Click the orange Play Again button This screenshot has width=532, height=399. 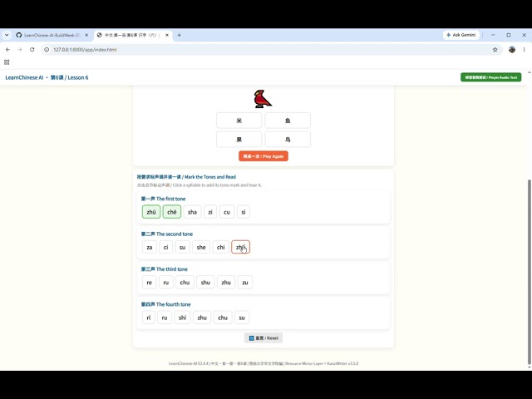(264, 156)
